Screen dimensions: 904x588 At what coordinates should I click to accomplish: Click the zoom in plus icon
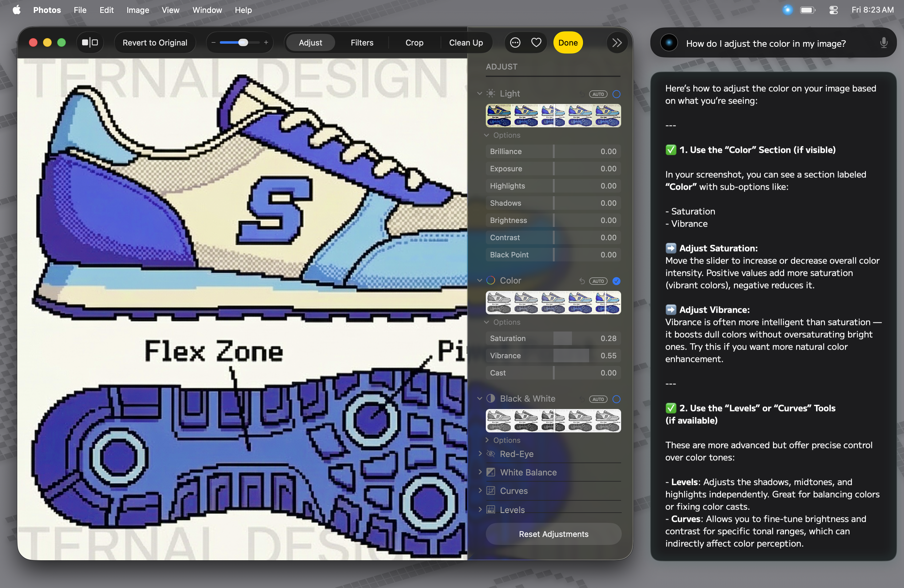[x=266, y=42]
